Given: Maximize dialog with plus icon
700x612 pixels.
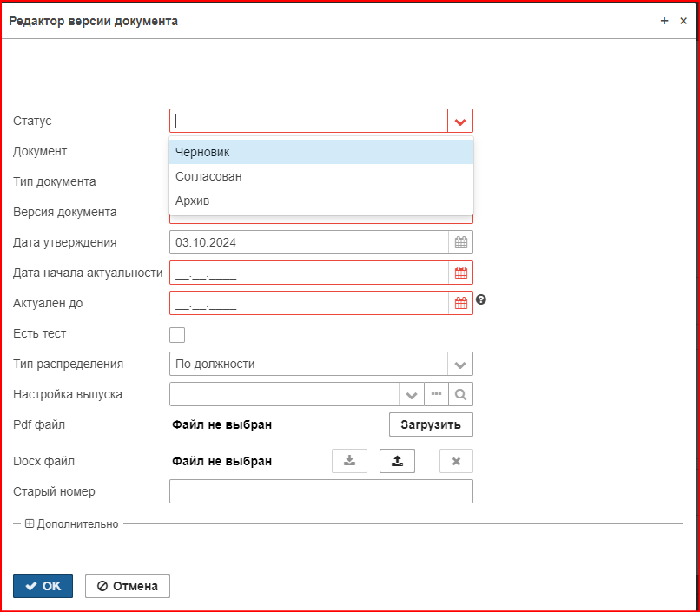Looking at the screenshot, I should tap(664, 21).
